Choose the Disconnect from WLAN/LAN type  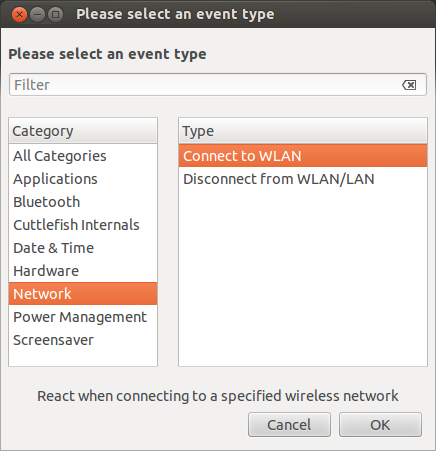[303, 179]
